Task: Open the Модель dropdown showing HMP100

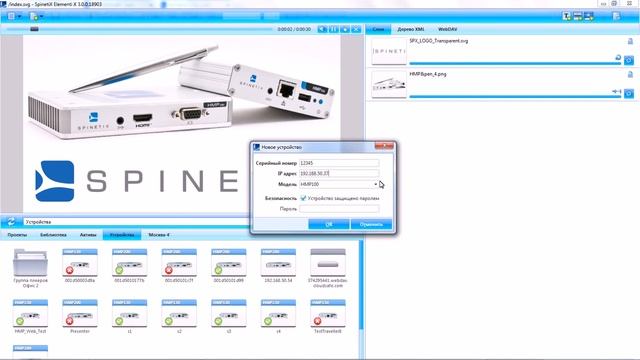Action: click(x=339, y=184)
